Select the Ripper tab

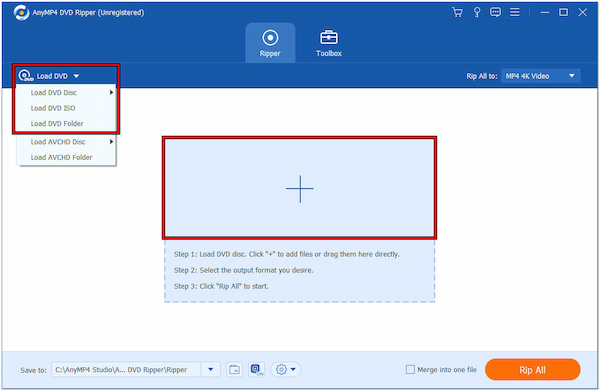pos(270,43)
